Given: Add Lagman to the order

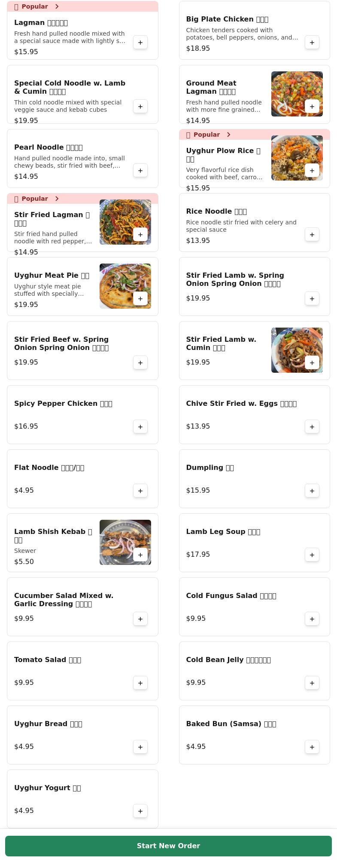Looking at the screenshot, I should point(140,43).
